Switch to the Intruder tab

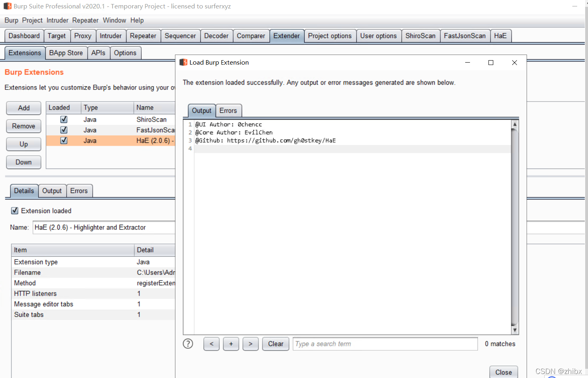coord(111,36)
